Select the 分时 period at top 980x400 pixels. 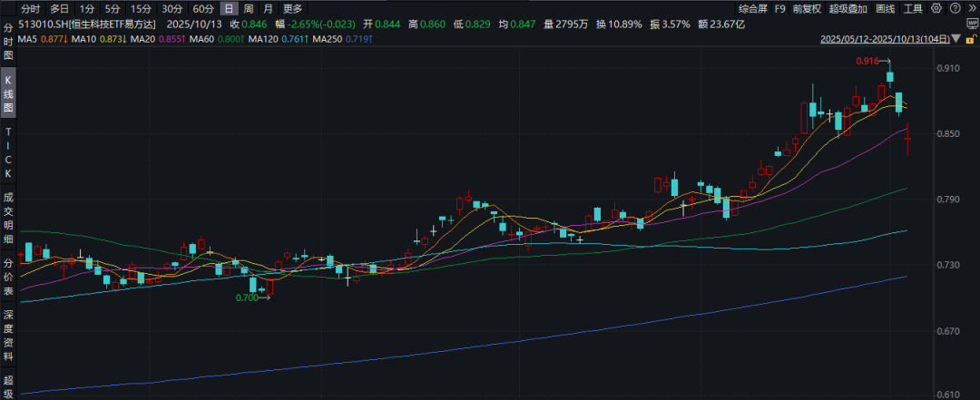31,8
